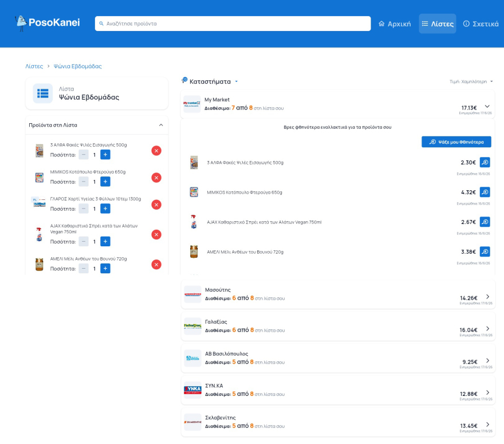This screenshot has height=444, width=504.
Task: Click the ΑΒ Βασιλόπουλος store logo
Action: 192,358
